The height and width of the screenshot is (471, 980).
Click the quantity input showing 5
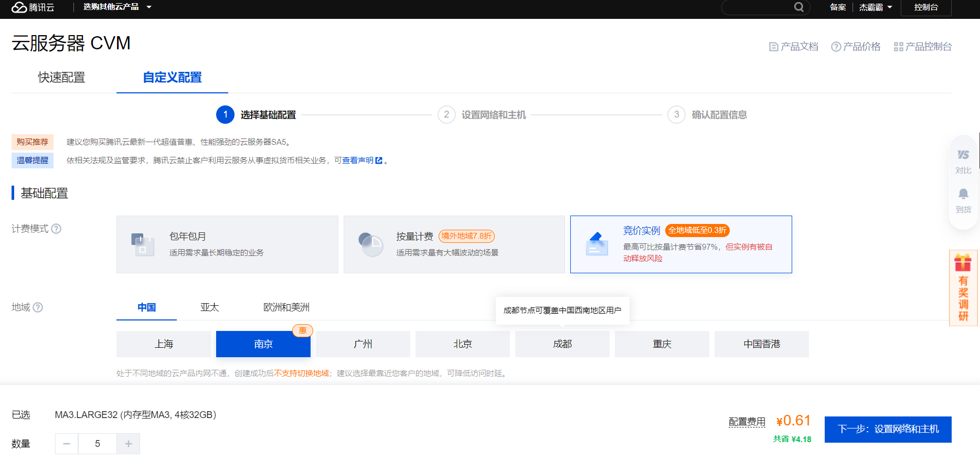click(98, 444)
